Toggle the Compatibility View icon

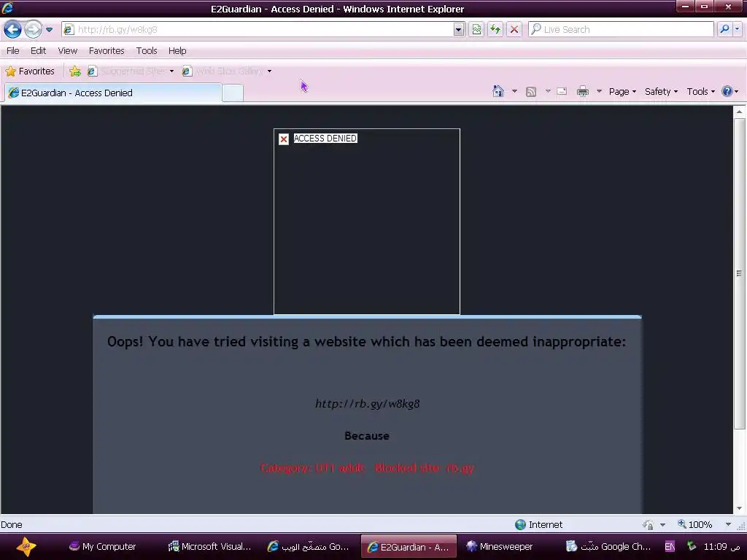click(476, 29)
